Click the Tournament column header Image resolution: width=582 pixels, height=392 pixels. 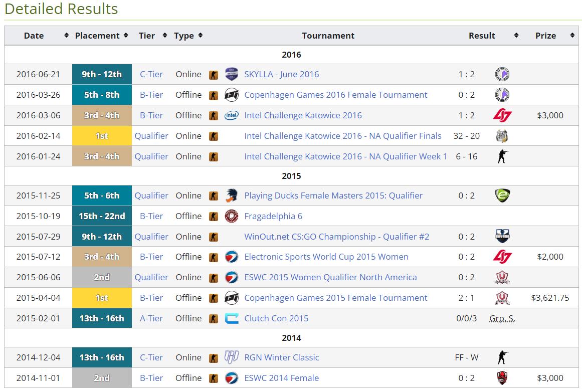click(328, 36)
